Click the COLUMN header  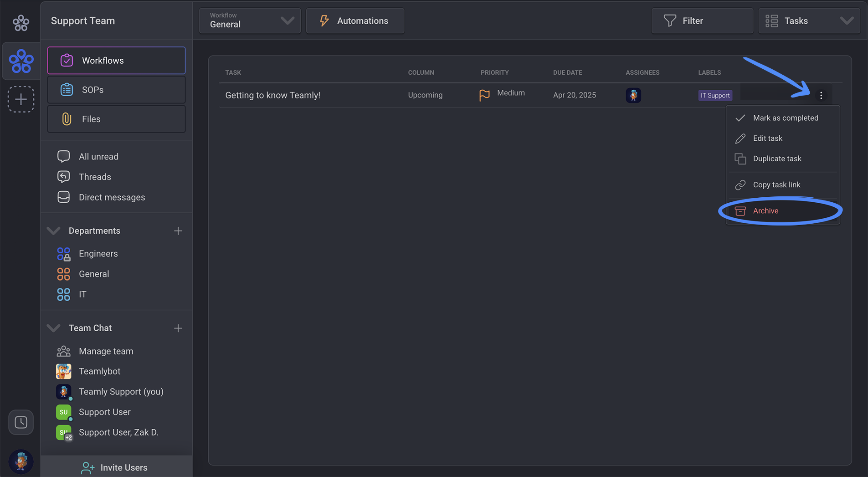421,72
